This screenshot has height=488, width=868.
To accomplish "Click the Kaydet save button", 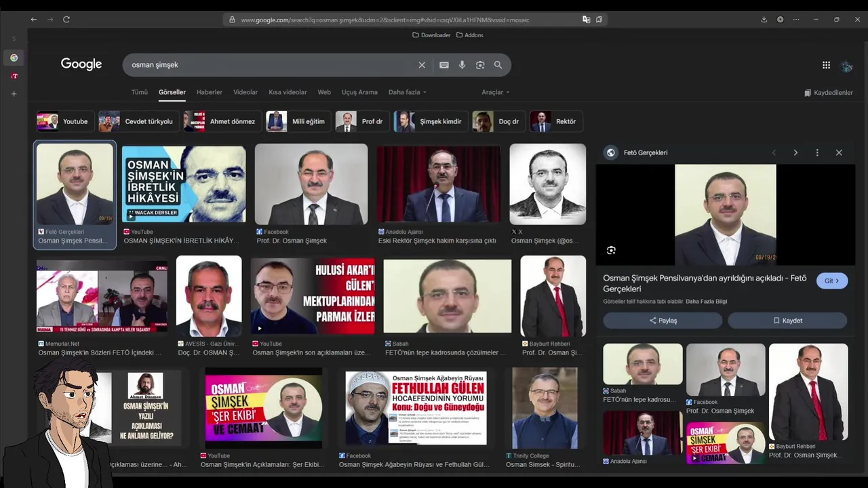I will click(x=787, y=321).
